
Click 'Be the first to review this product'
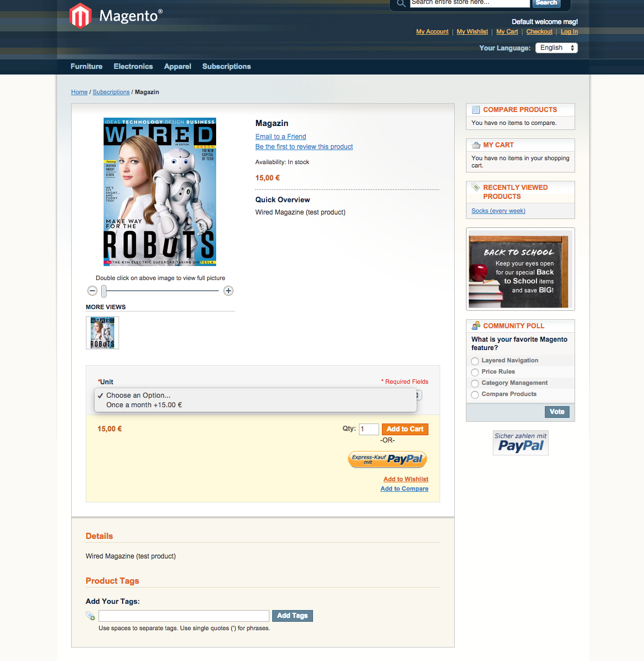[x=304, y=147]
